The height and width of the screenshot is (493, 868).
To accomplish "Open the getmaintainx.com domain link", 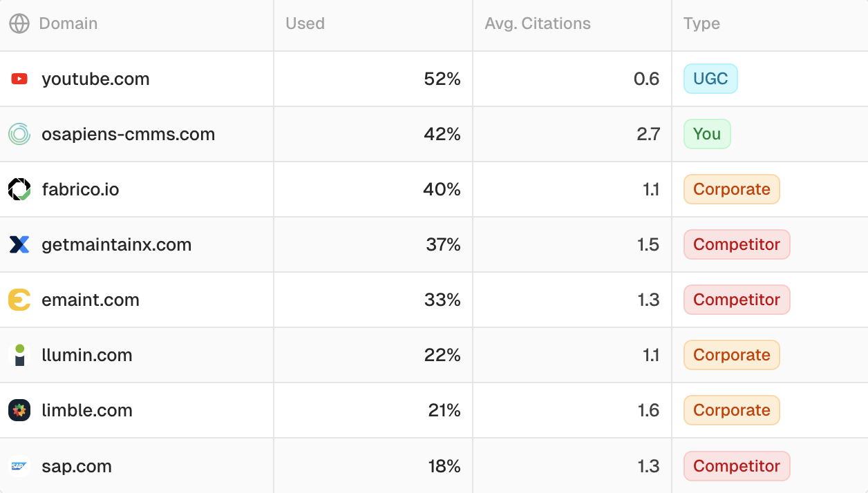I will pos(116,244).
